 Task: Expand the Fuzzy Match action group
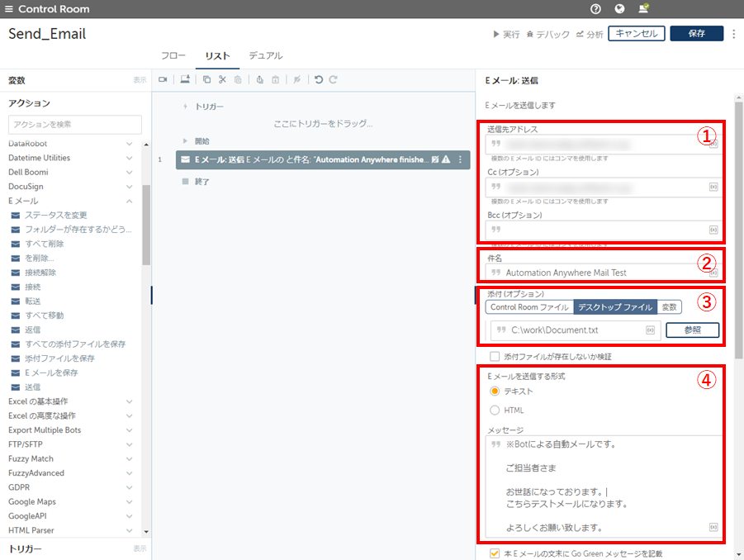point(129,459)
